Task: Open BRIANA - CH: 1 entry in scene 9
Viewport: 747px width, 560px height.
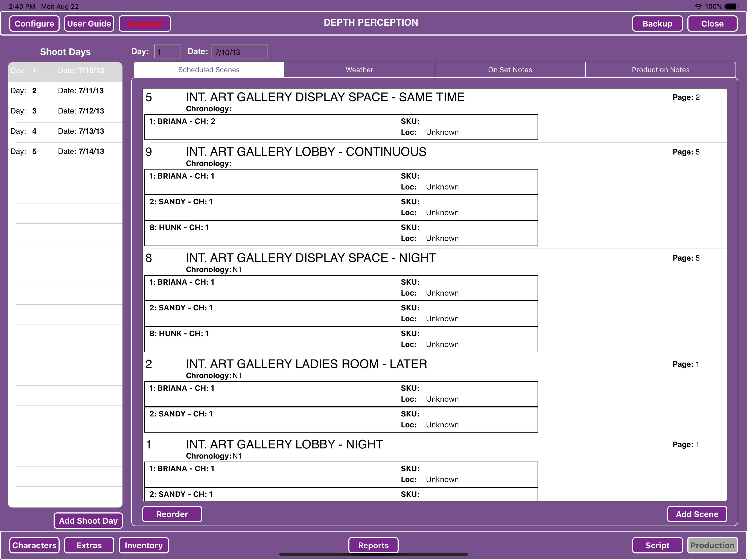Action: pyautogui.click(x=341, y=182)
